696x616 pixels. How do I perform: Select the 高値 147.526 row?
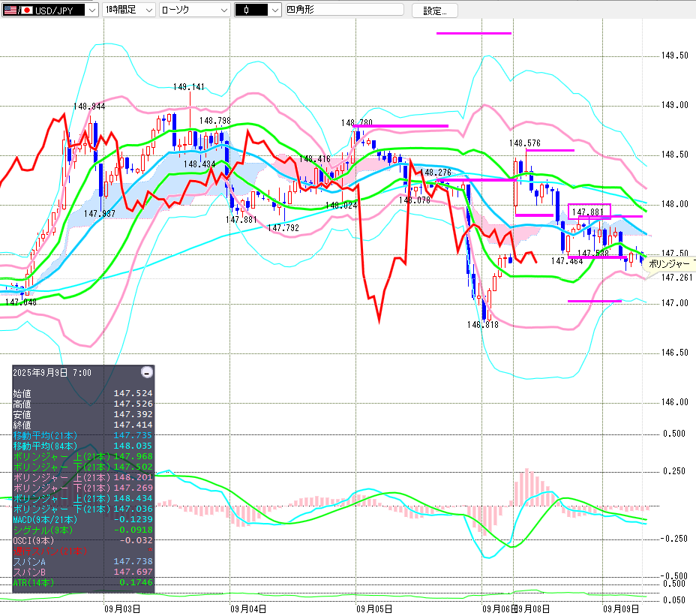[83, 404]
